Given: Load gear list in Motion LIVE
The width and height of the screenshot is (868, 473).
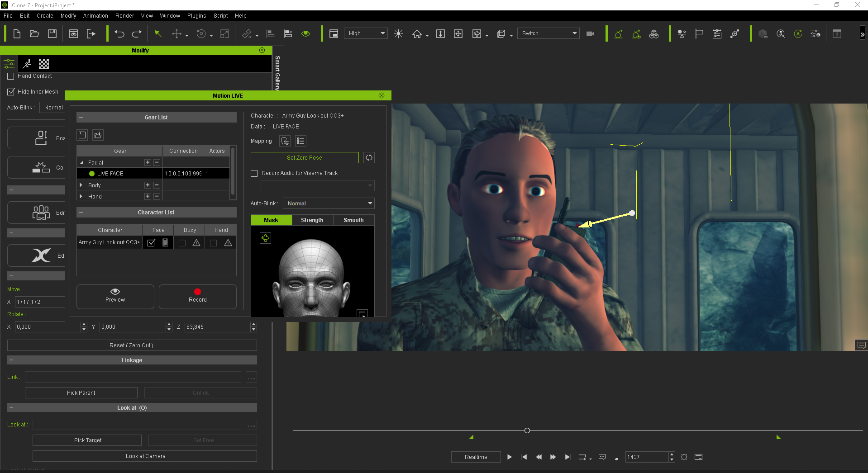Looking at the screenshot, I should click(x=98, y=135).
